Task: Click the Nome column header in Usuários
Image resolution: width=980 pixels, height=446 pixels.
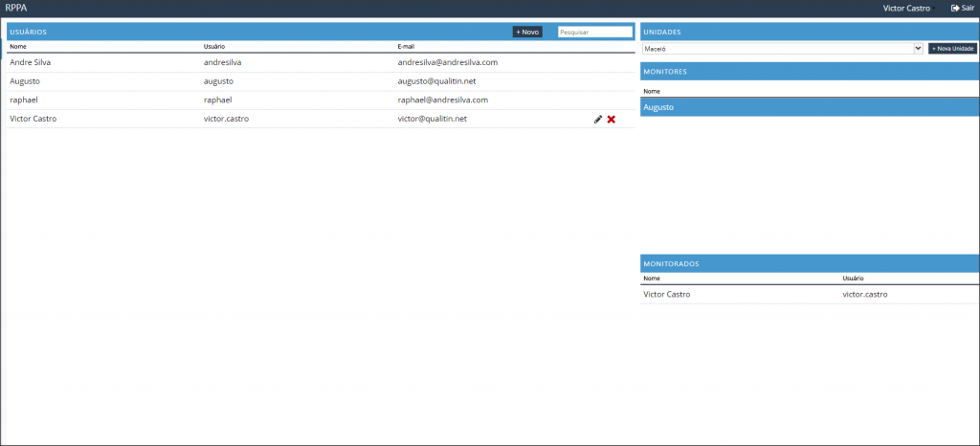Action: tap(18, 46)
